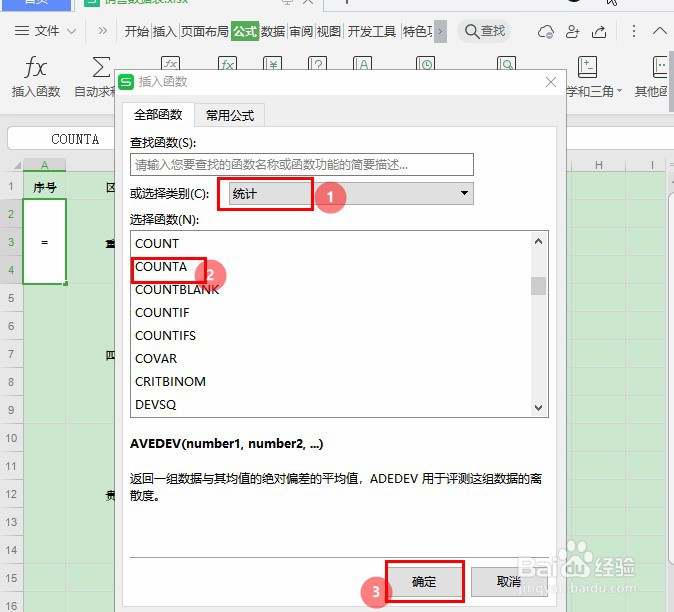The image size is (674, 612).
Task: Click the function list scrollbar thumb
Action: point(539,286)
